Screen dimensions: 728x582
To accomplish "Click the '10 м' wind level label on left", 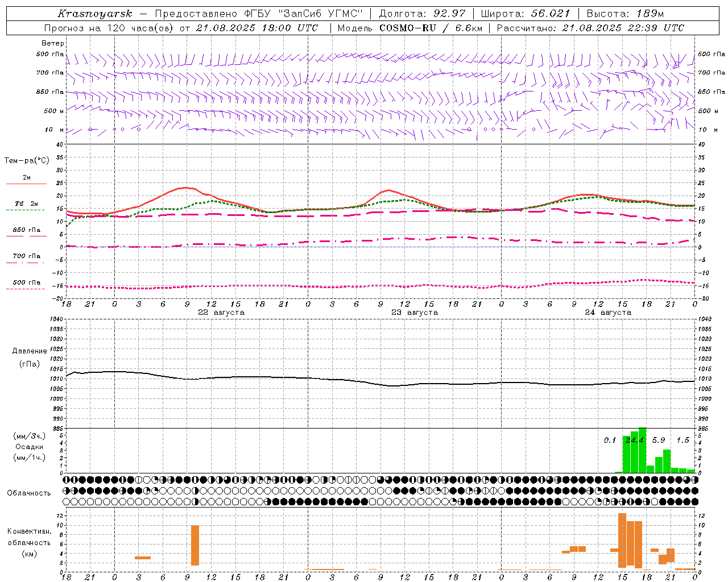I will [x=54, y=130].
